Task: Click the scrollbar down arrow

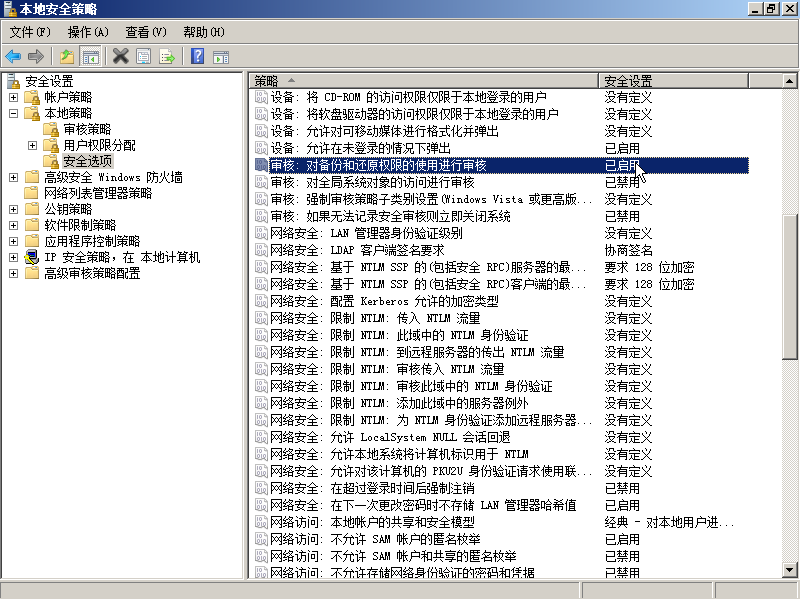Action: click(790, 570)
